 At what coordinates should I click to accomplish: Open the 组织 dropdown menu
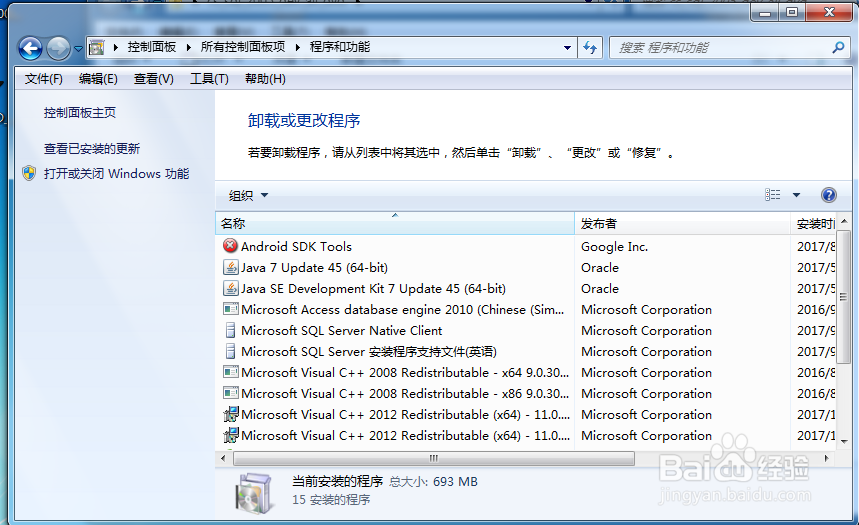coord(248,195)
